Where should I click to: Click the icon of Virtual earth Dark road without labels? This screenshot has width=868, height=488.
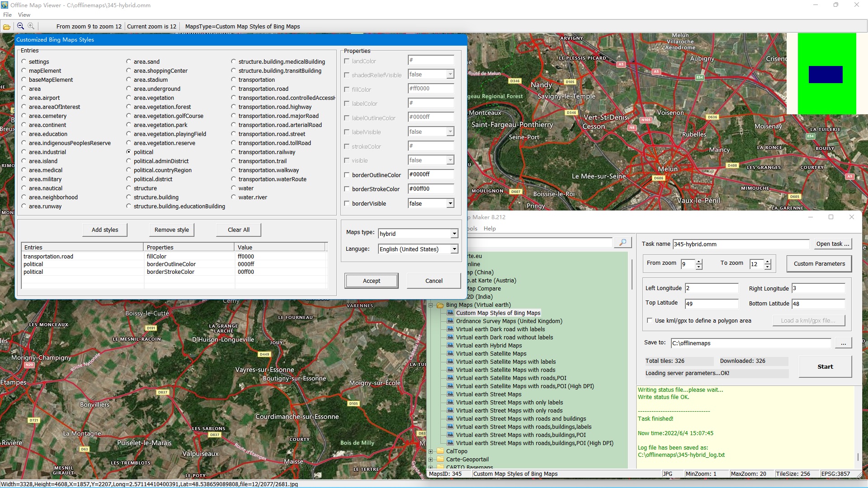coord(450,337)
